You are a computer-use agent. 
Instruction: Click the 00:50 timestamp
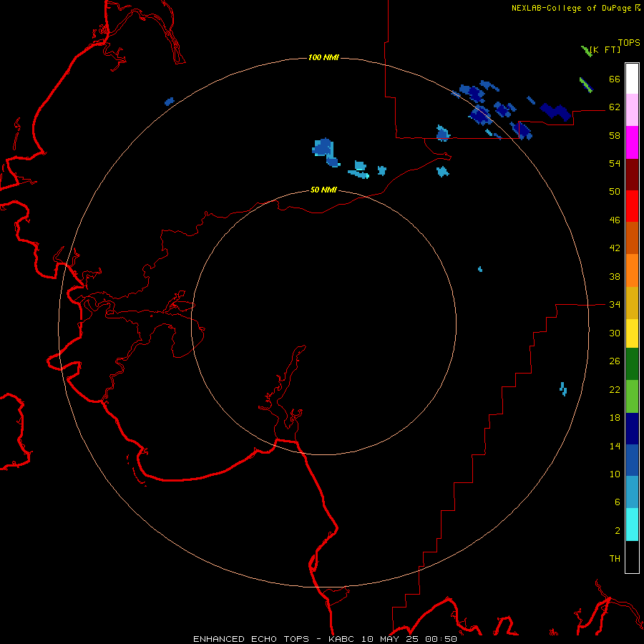pyautogui.click(x=441, y=639)
